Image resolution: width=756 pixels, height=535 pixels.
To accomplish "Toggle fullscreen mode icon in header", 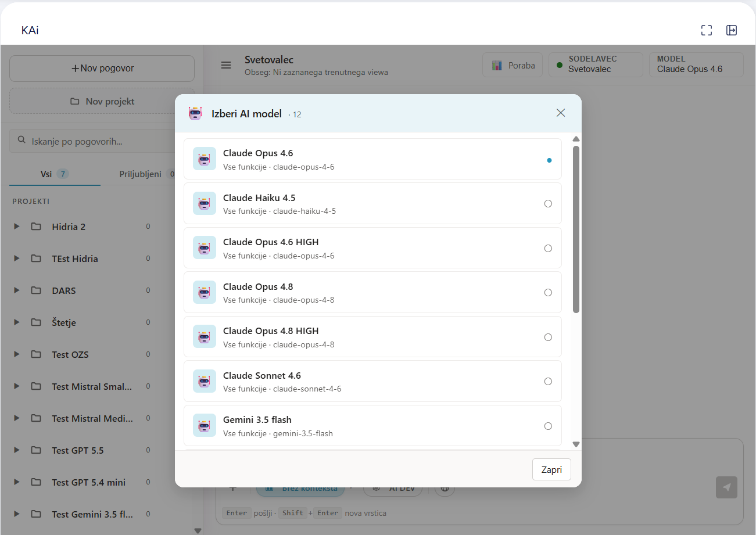I will pyautogui.click(x=707, y=30).
